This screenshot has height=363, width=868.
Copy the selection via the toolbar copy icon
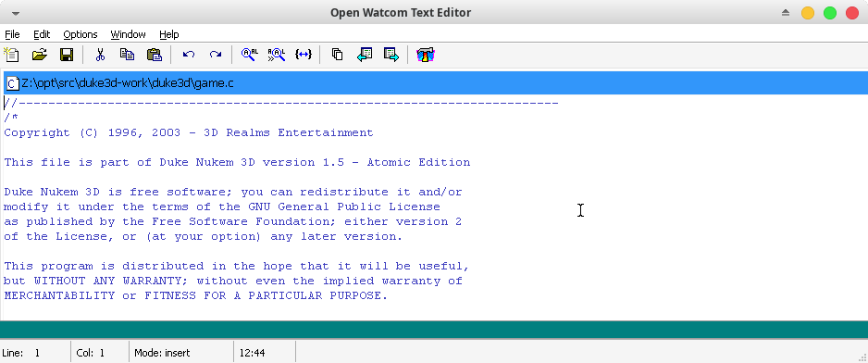128,55
